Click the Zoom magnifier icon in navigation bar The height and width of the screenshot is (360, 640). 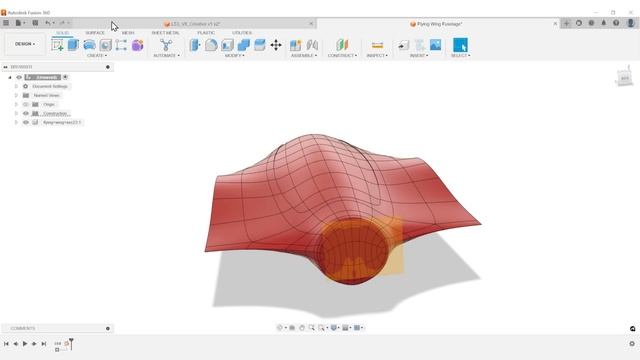311,328
